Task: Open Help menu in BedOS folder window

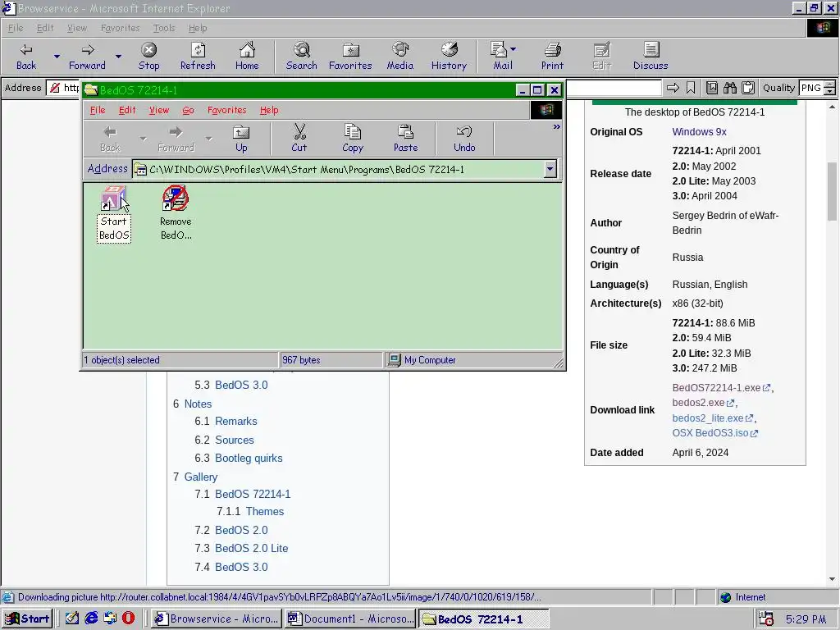Action: pyautogui.click(x=269, y=110)
